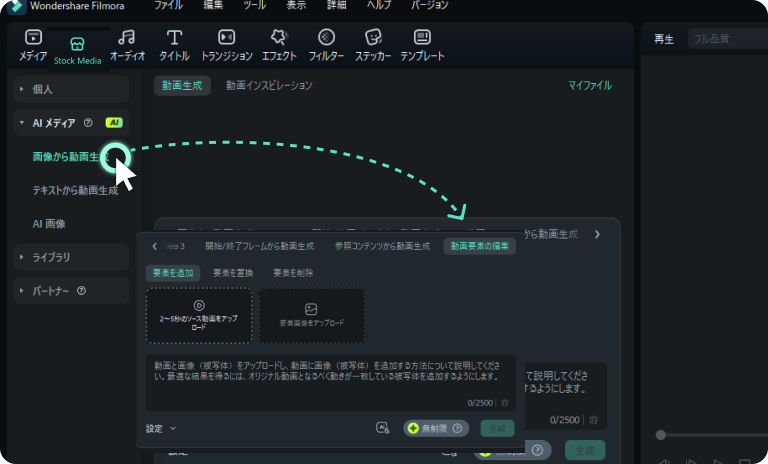Click the preview playback position slider
Viewport: 768px width, 464px height.
tap(661, 435)
